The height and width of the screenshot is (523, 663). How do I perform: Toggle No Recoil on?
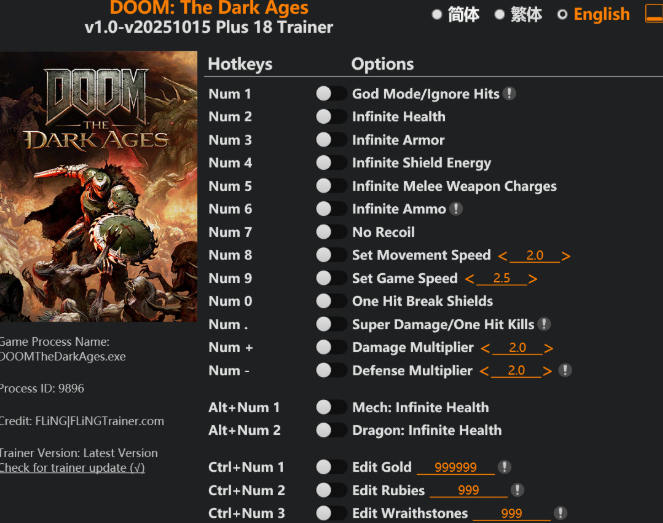pyautogui.click(x=331, y=232)
